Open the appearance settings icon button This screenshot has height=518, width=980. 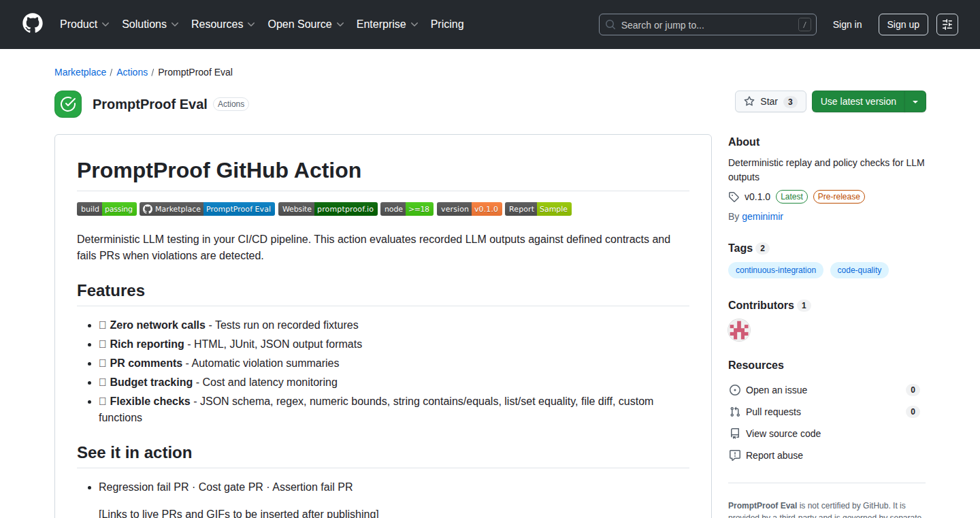(x=947, y=25)
